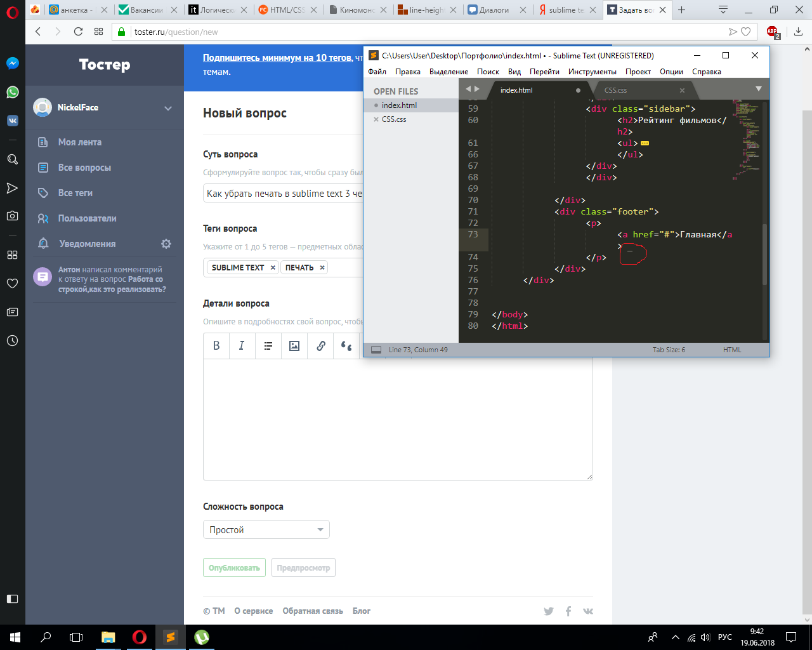
Task: Insert a list in question editor
Action: tap(268, 346)
